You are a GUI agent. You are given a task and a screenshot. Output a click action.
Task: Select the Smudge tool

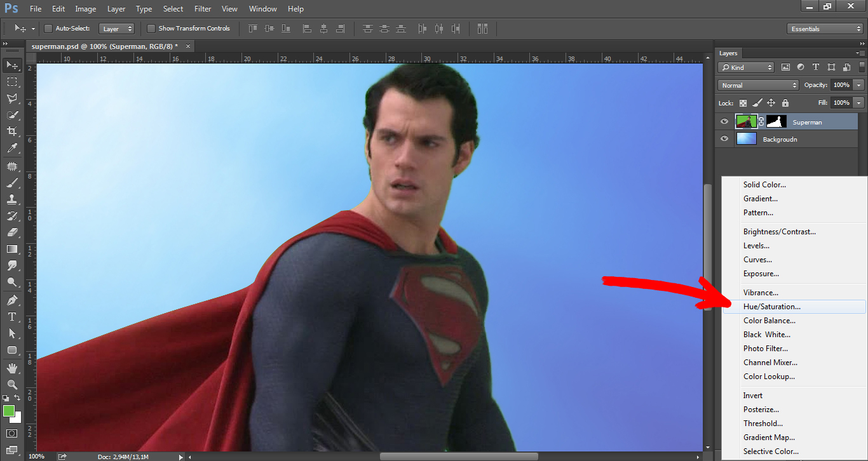pos(11,265)
